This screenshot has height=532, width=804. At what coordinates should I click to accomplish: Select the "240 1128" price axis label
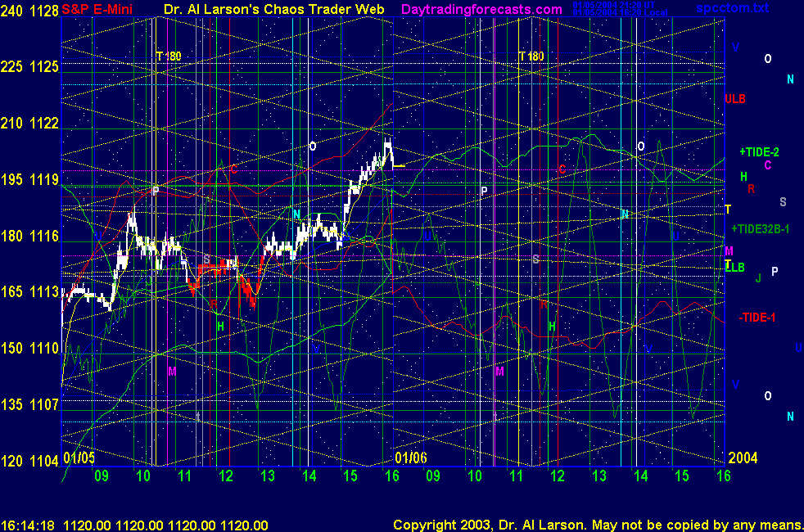29,11
